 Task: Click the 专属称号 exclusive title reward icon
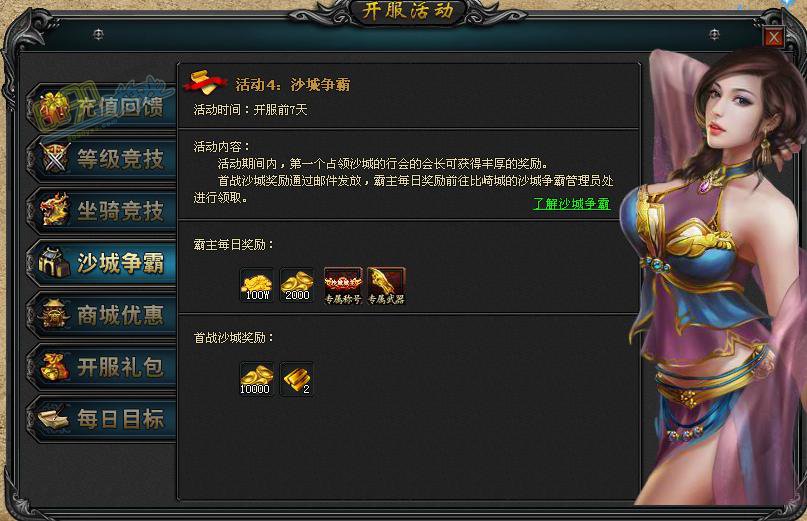pyautogui.click(x=343, y=286)
